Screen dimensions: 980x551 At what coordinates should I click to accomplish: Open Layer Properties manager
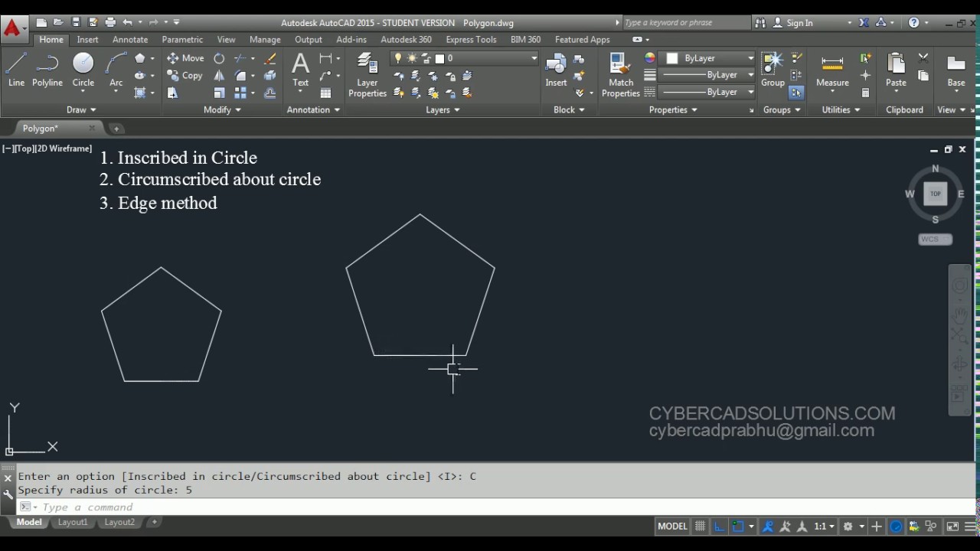pos(367,75)
